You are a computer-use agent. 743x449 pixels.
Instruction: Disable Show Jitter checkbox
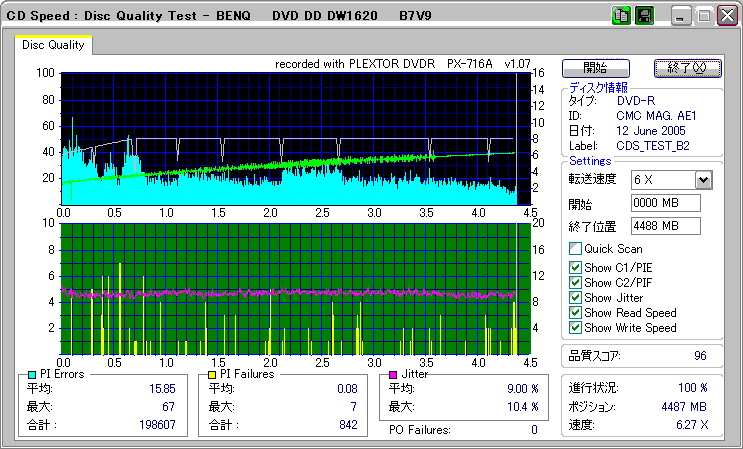point(575,297)
